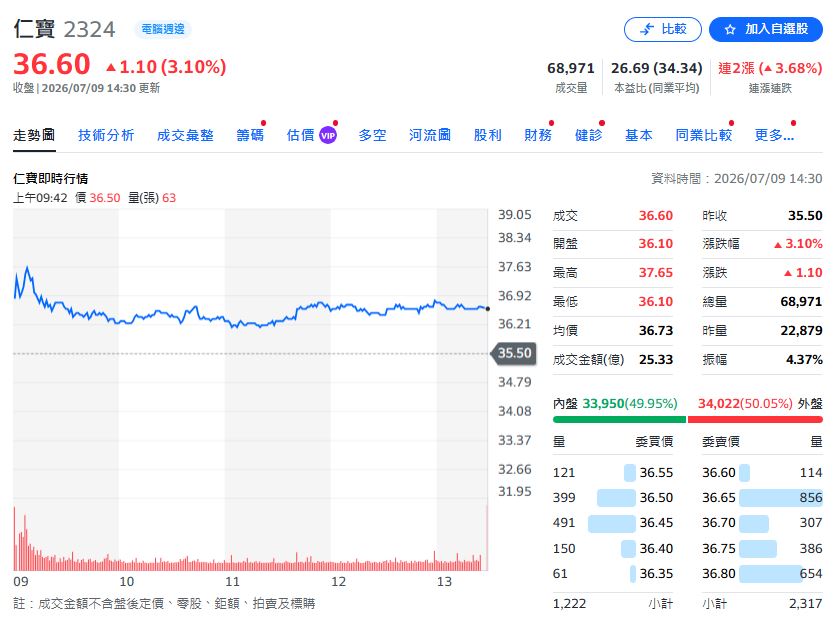
Task: Click the 比較 button
Action: pyautogui.click(x=663, y=29)
